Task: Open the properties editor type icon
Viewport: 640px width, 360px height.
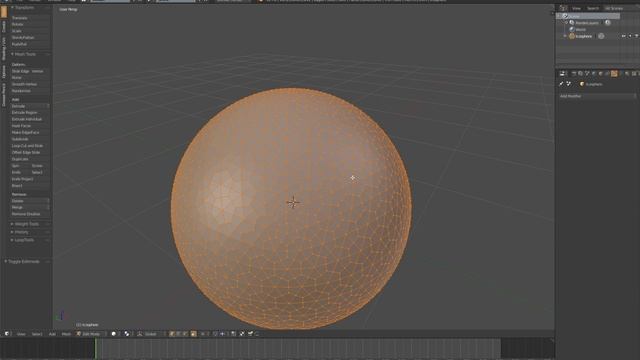Action: [x=562, y=73]
